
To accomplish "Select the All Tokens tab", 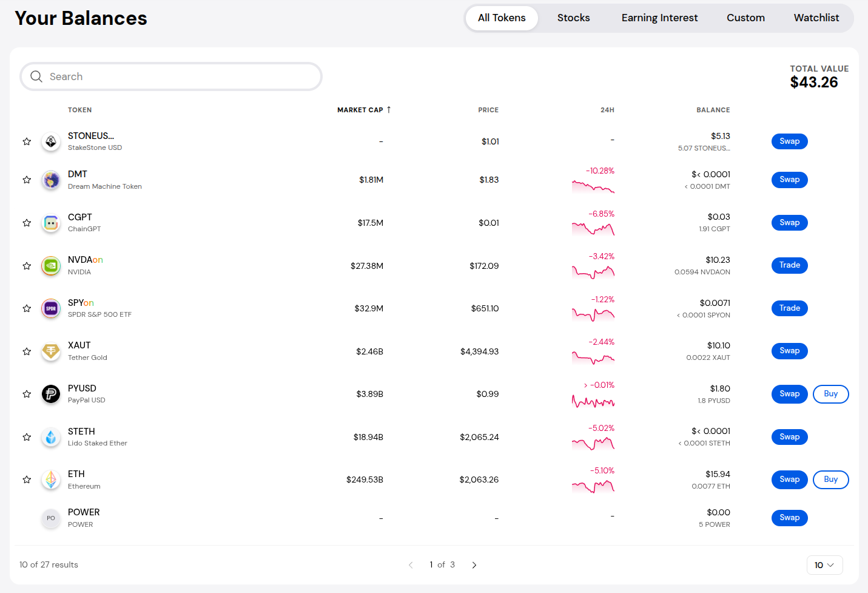I will 502,18.
